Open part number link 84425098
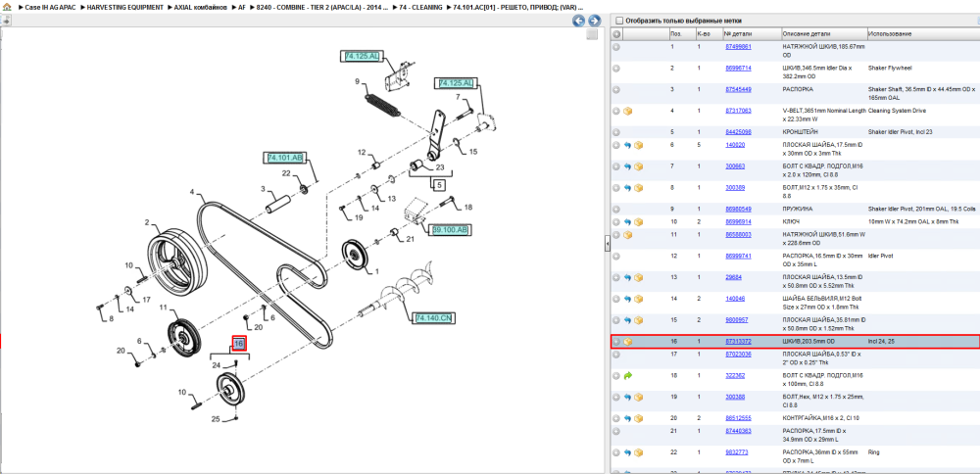The height and width of the screenshot is (474, 980). pos(738,132)
